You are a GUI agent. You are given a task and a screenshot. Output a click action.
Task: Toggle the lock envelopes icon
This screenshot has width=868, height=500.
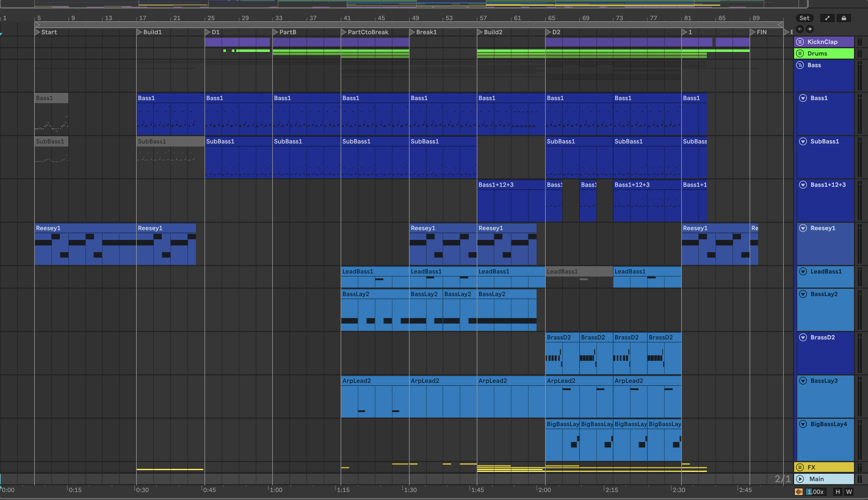tap(844, 18)
